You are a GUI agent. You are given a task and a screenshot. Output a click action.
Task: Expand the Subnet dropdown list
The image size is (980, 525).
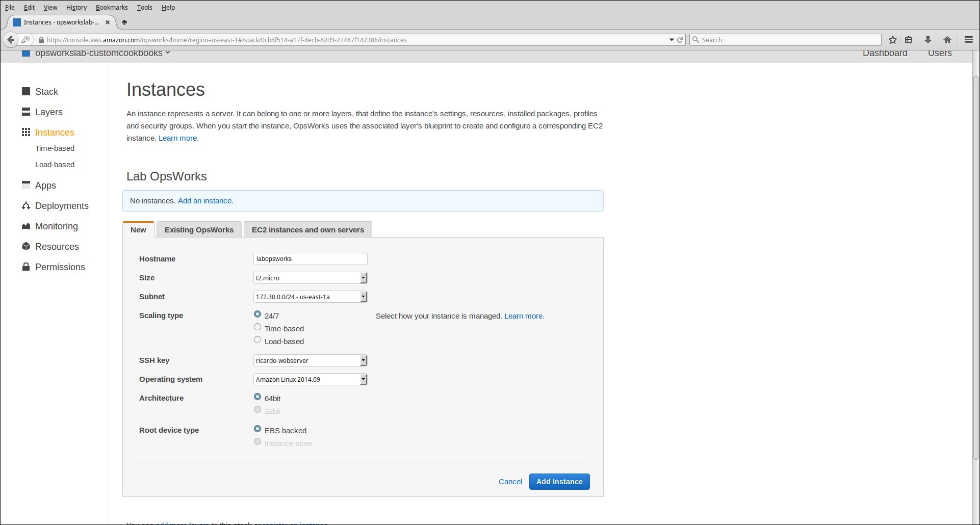(310, 297)
